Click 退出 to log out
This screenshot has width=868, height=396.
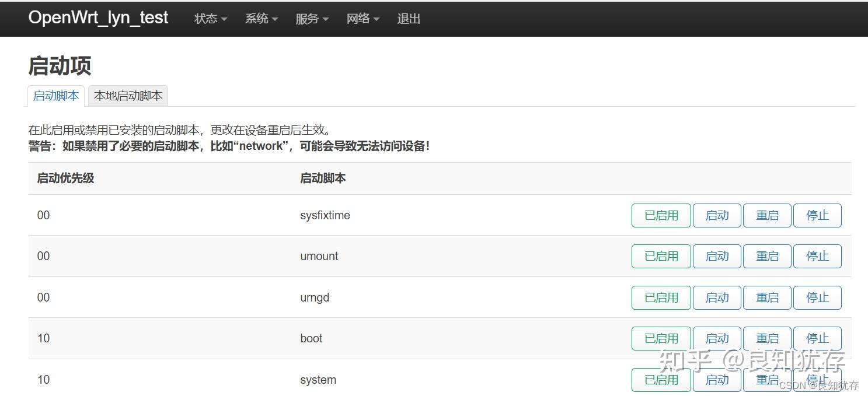pyautogui.click(x=408, y=18)
